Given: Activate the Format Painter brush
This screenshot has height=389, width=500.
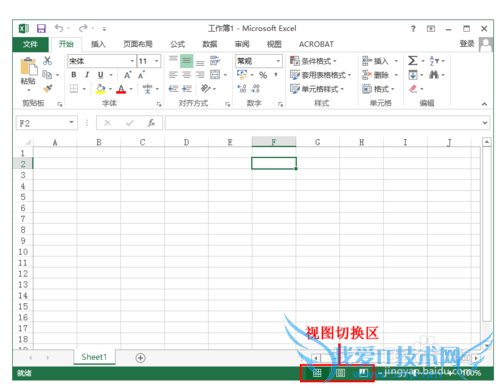Looking at the screenshot, I should pyautogui.click(x=48, y=89).
